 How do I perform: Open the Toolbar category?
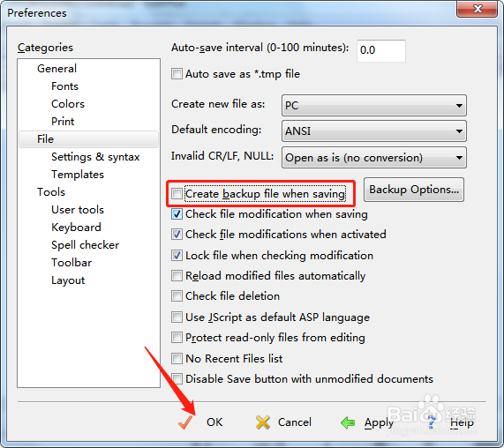click(x=71, y=263)
